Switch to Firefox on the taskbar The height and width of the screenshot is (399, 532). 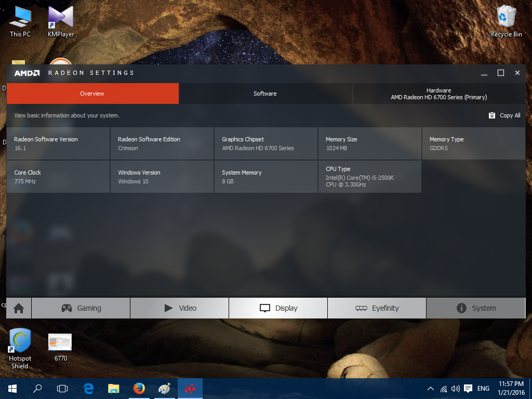click(139, 389)
